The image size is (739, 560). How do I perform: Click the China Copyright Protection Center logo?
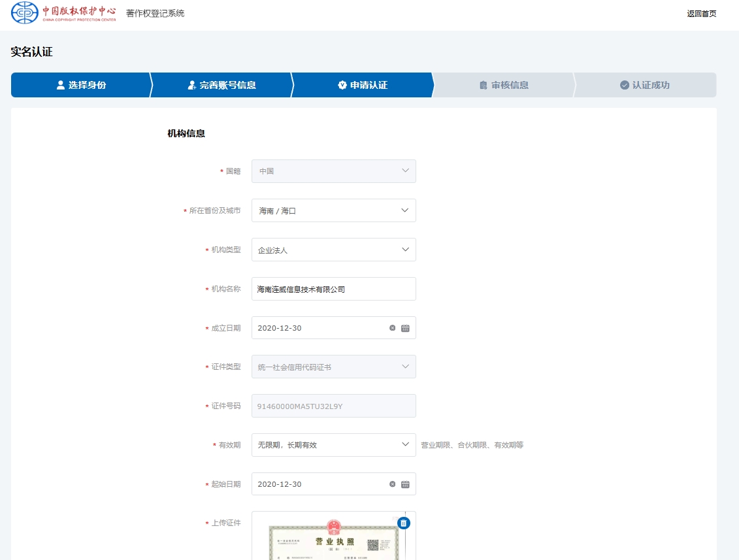63,12
